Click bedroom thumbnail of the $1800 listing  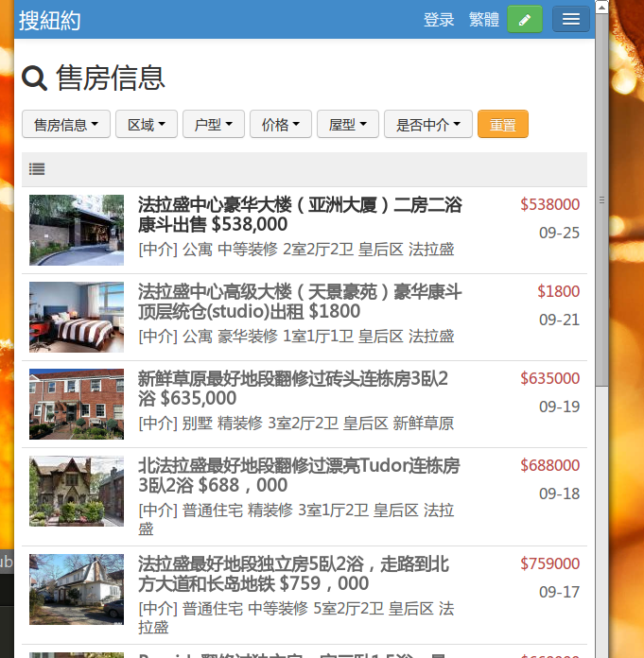pyautogui.click(x=77, y=317)
